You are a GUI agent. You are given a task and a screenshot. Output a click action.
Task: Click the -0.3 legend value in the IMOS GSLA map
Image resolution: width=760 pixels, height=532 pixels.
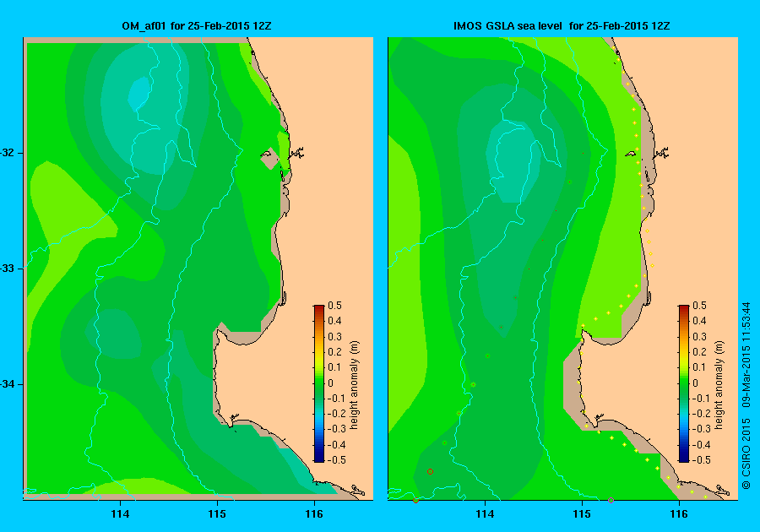tap(702, 429)
